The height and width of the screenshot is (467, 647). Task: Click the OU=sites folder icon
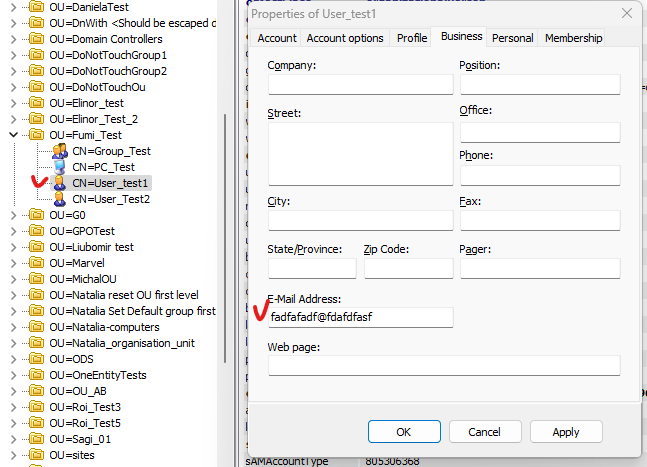(36, 455)
